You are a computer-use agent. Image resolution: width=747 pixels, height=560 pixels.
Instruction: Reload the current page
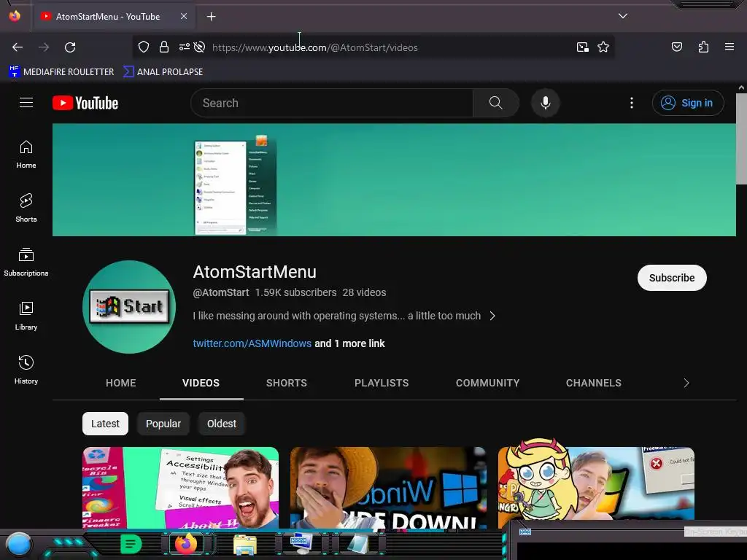tap(70, 47)
